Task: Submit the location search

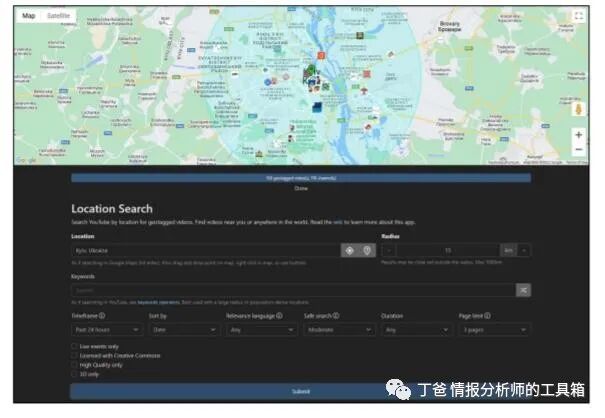Action: pyautogui.click(x=301, y=391)
